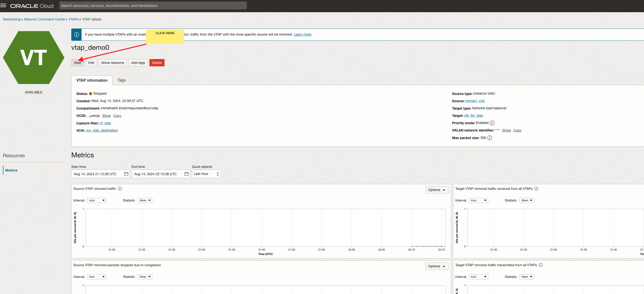Viewport: 644px width, 294px height.
Task: Click the blue info banner icon
Action: [x=76, y=35]
